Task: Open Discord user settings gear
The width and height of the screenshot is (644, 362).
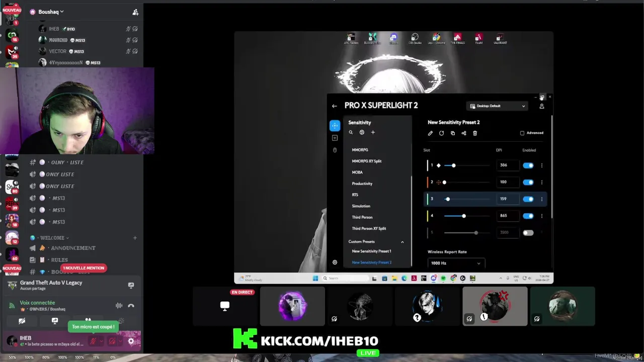Action: (131, 341)
